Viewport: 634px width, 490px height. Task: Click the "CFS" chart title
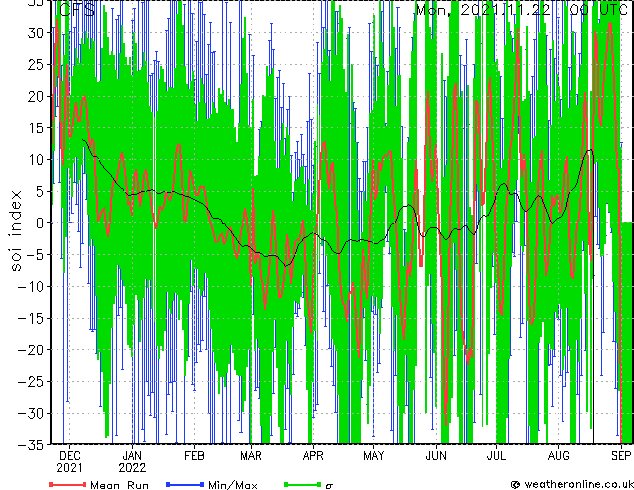(77, 10)
